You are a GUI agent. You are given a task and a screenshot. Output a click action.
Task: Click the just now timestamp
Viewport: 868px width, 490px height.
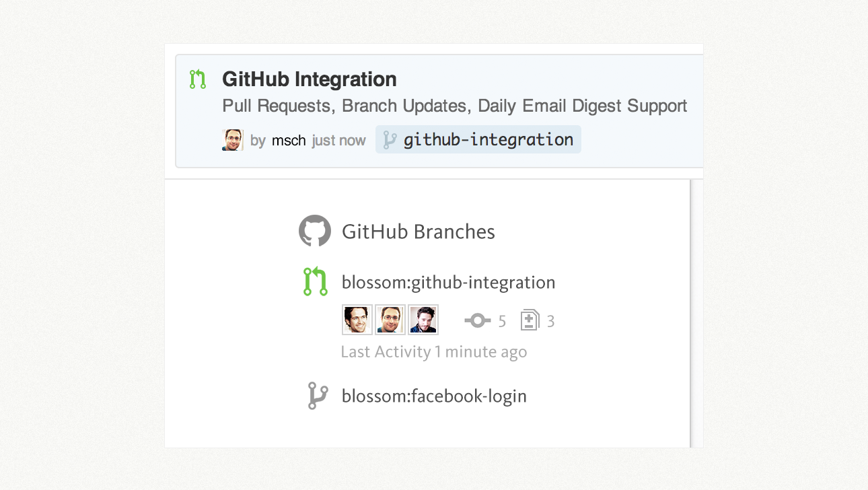[x=339, y=141]
